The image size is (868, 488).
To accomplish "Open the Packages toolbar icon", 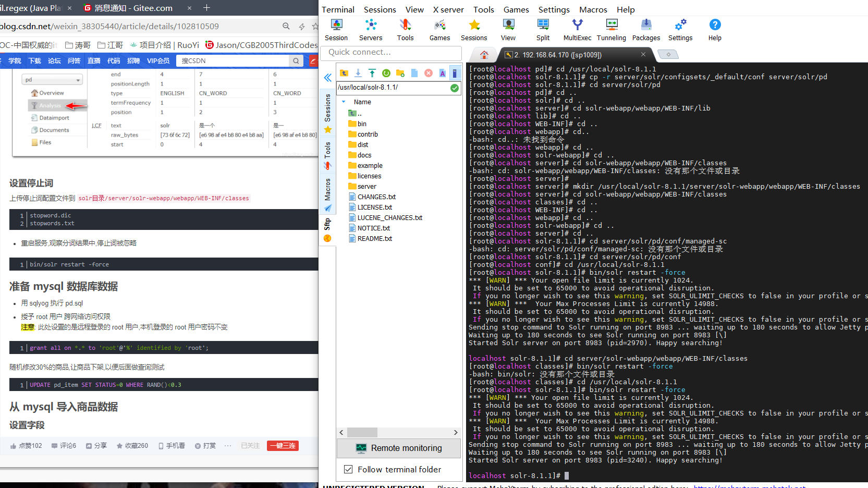I will click(x=646, y=30).
